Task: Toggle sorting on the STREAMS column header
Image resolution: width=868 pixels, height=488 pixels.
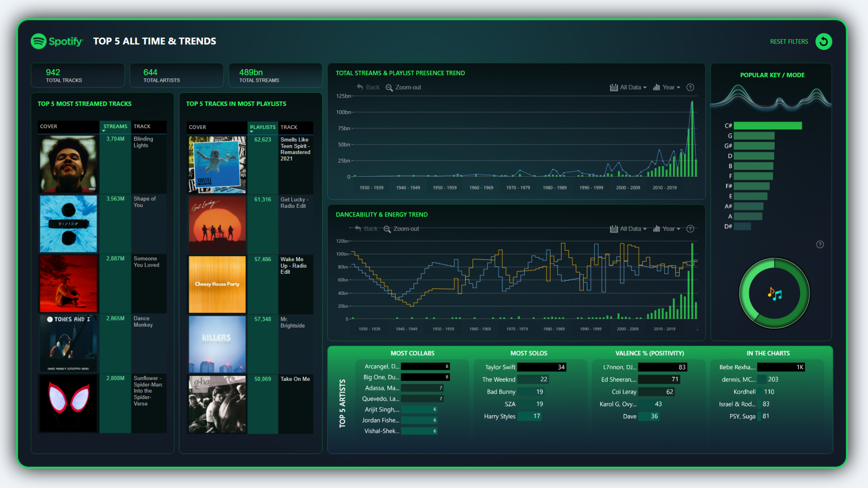Action: pyautogui.click(x=115, y=127)
